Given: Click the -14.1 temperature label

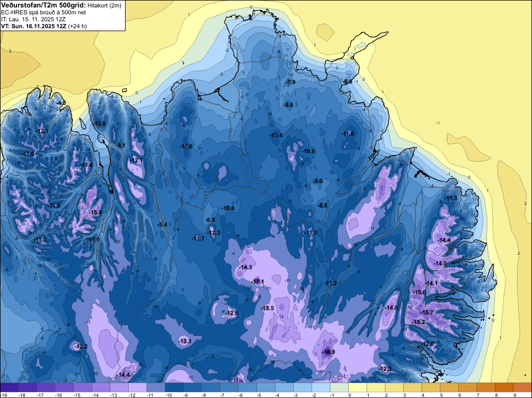Looking at the screenshot, I should 431,283.
